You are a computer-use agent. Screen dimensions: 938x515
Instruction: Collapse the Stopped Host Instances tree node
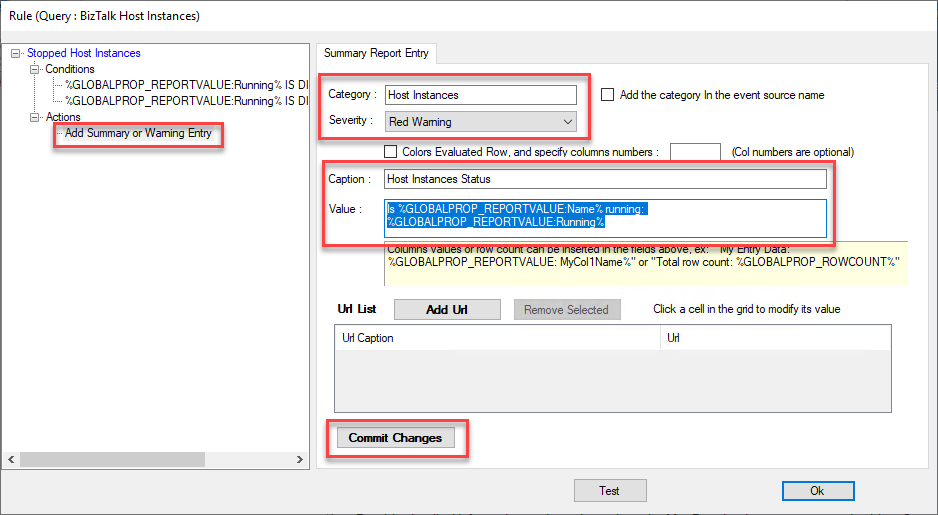[x=15, y=53]
